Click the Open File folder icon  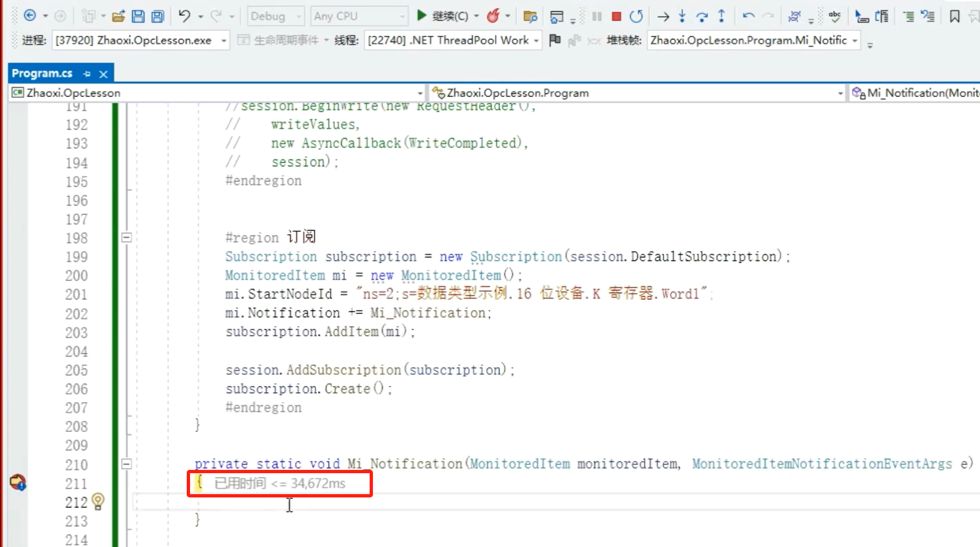click(118, 17)
